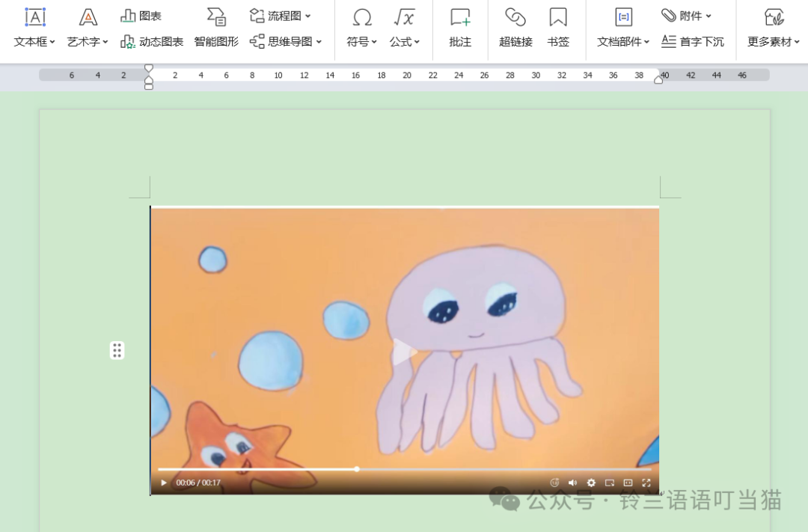This screenshot has height=532, width=808.
Task: Expand the 文本框 dropdown arrow
Action: click(x=52, y=42)
